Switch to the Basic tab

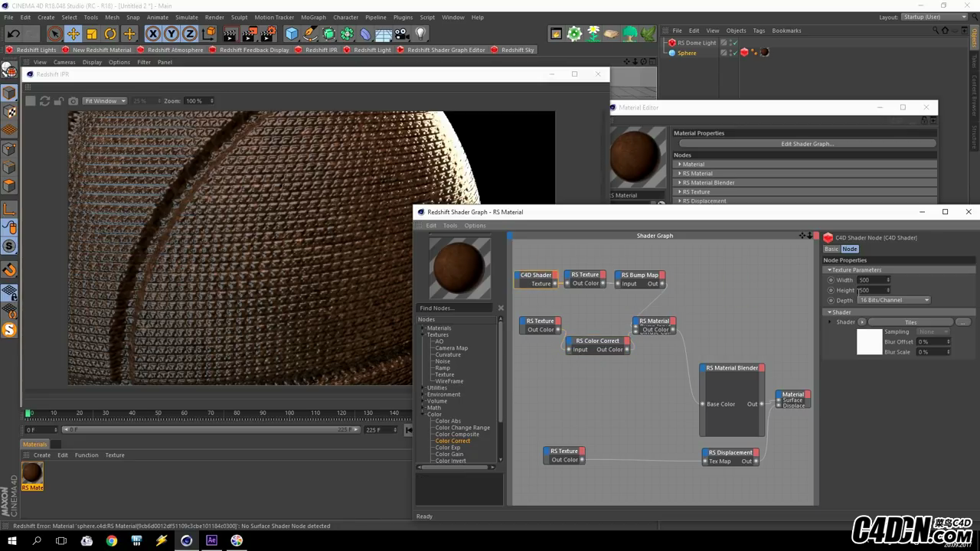[831, 249]
